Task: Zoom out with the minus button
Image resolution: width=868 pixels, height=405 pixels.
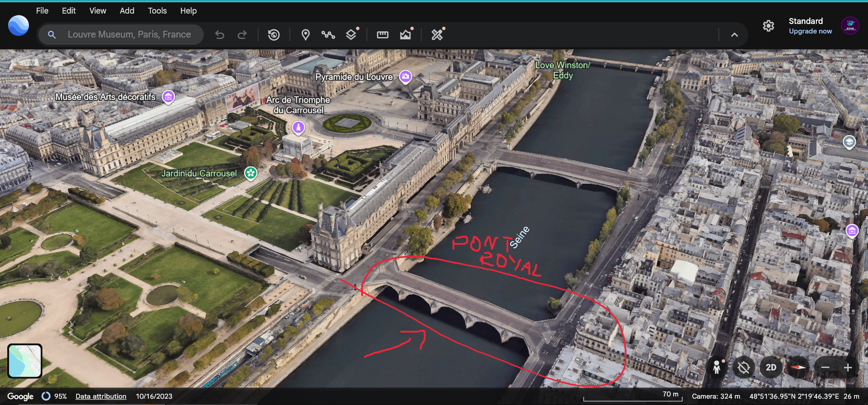Action: click(x=825, y=367)
